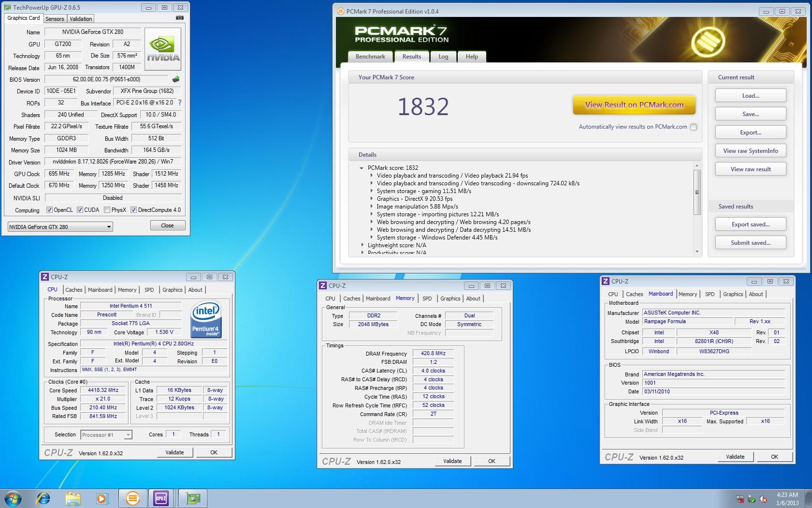
Task: Open the Processor #1 selection dropdown
Action: tap(106, 434)
